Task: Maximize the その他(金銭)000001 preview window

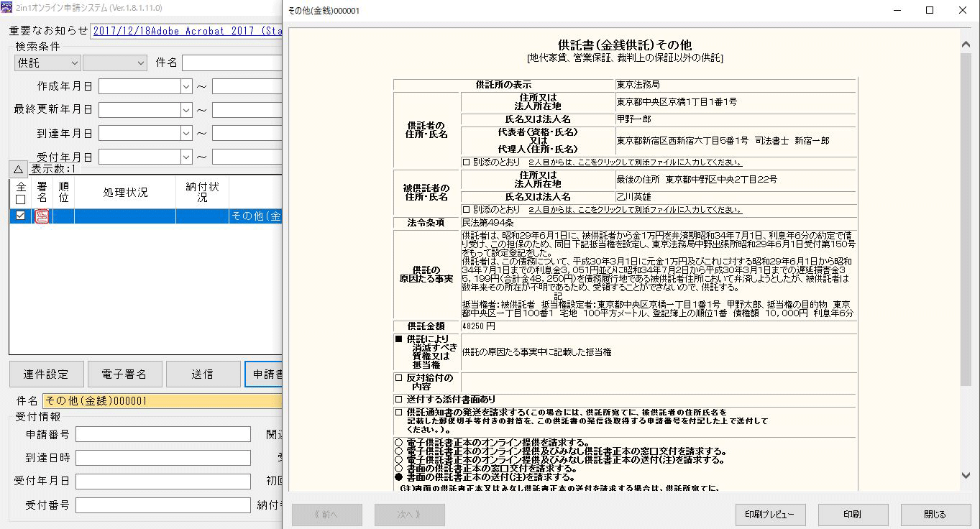Action: (929, 10)
